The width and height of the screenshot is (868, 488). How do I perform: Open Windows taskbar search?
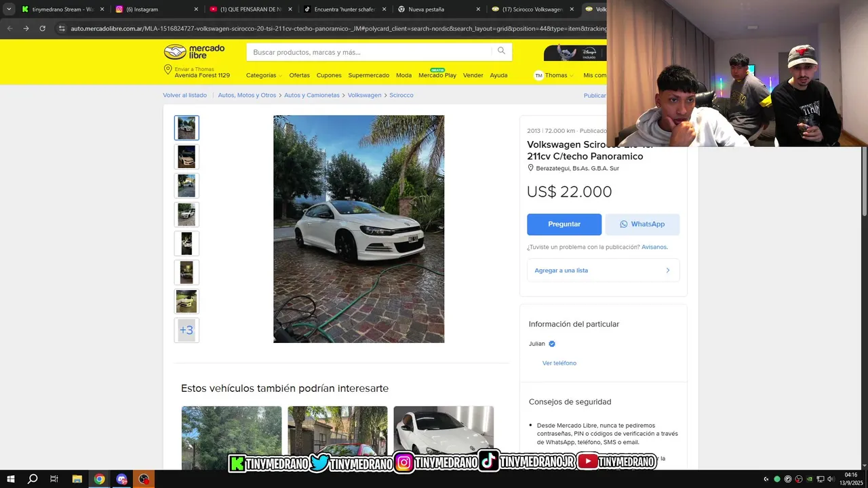33,479
